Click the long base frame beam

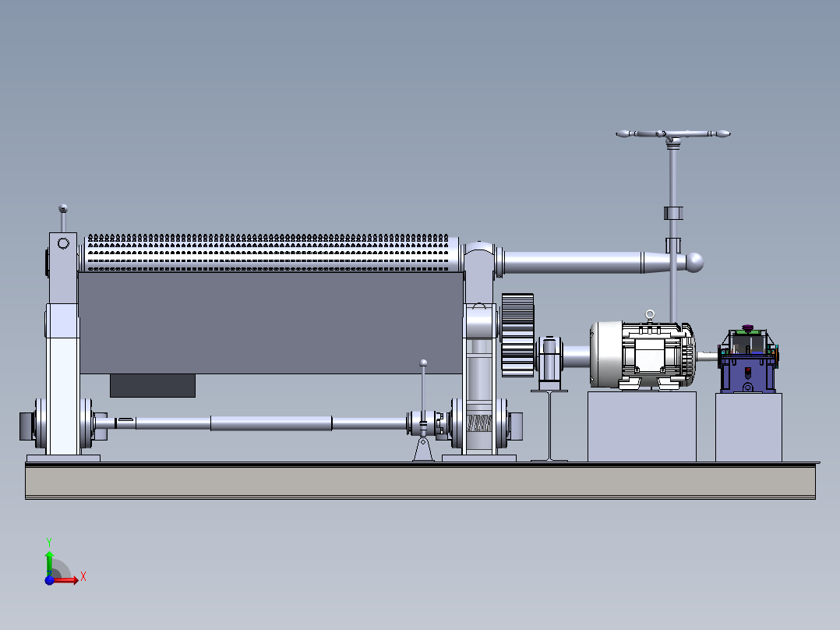[x=421, y=481]
